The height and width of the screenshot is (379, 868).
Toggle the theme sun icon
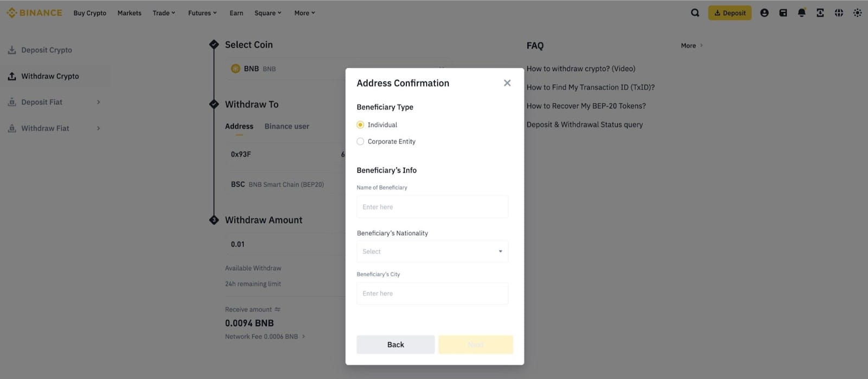(857, 12)
